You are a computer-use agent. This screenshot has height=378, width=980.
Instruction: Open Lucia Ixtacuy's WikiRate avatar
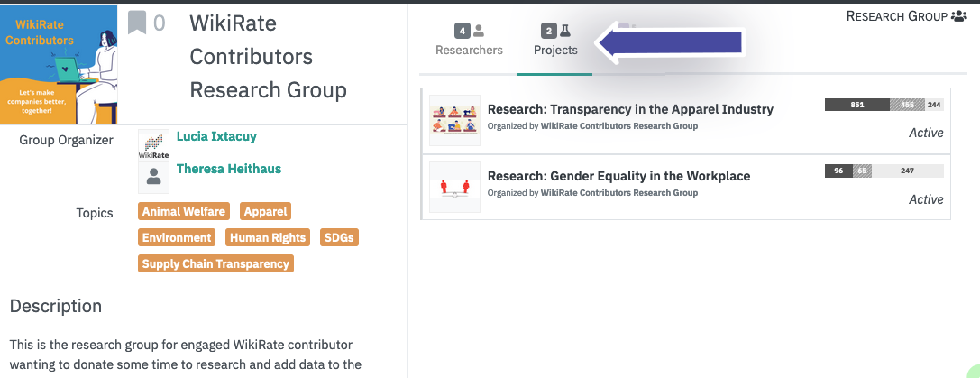[x=153, y=145]
